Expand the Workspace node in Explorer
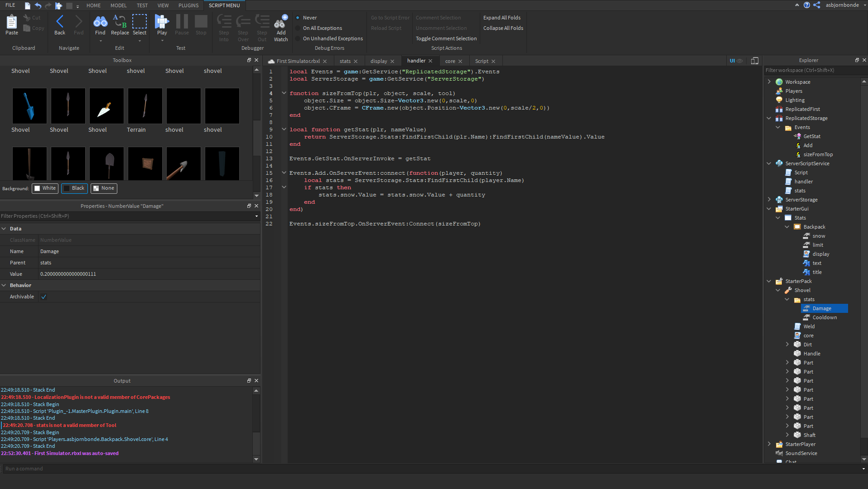The width and height of the screenshot is (868, 489). (x=769, y=82)
